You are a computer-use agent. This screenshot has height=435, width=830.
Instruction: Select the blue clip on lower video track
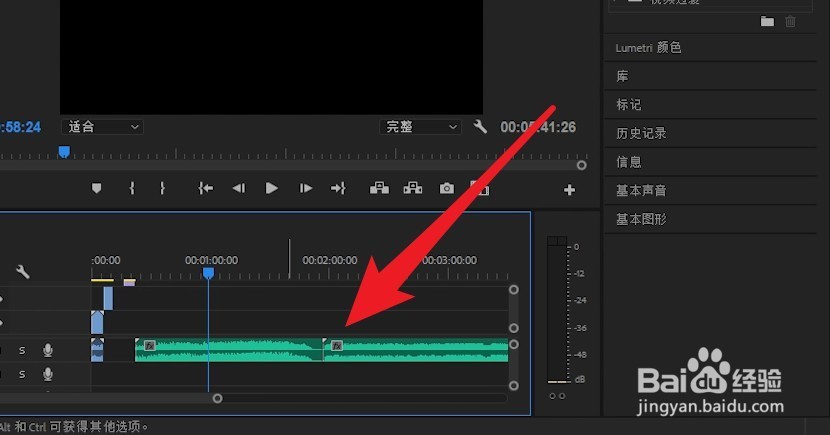tap(97, 322)
